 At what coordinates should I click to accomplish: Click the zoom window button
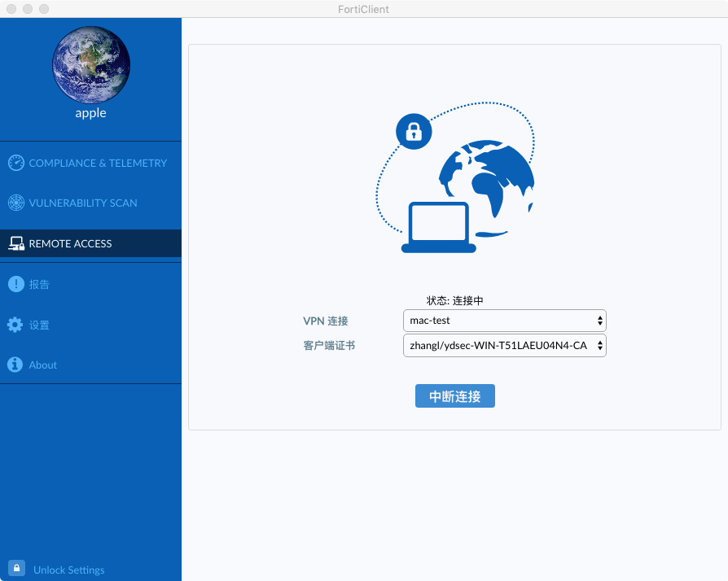(x=44, y=9)
